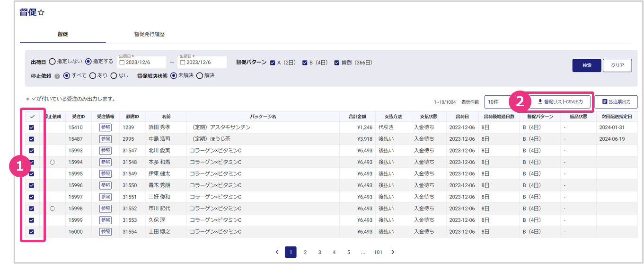Jump to page 101 in pagination

point(378,252)
